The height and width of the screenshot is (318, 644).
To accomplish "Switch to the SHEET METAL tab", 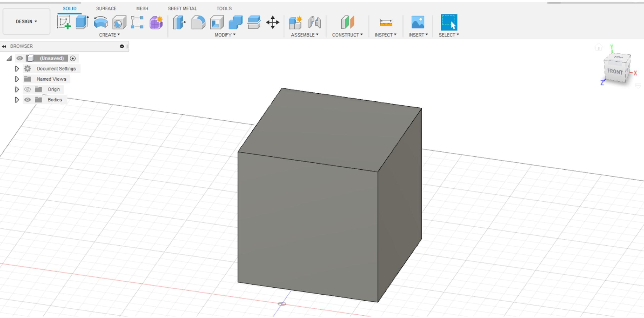I will (182, 9).
